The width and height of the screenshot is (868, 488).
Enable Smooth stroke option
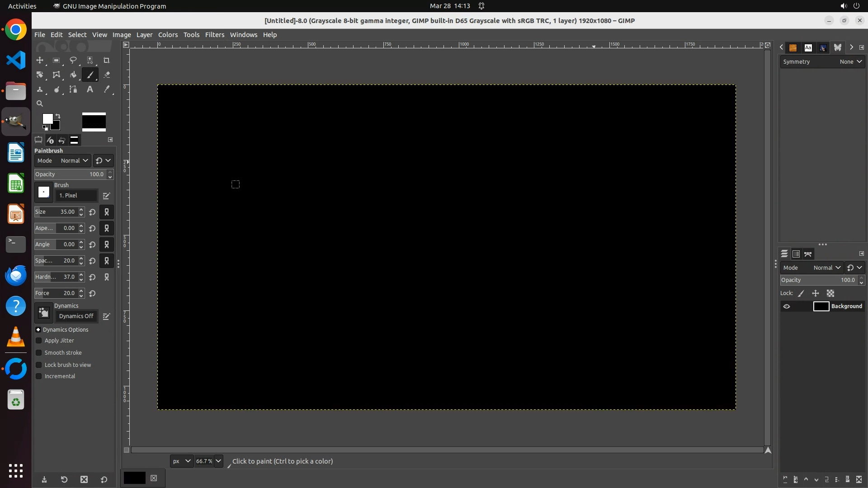pos(39,353)
